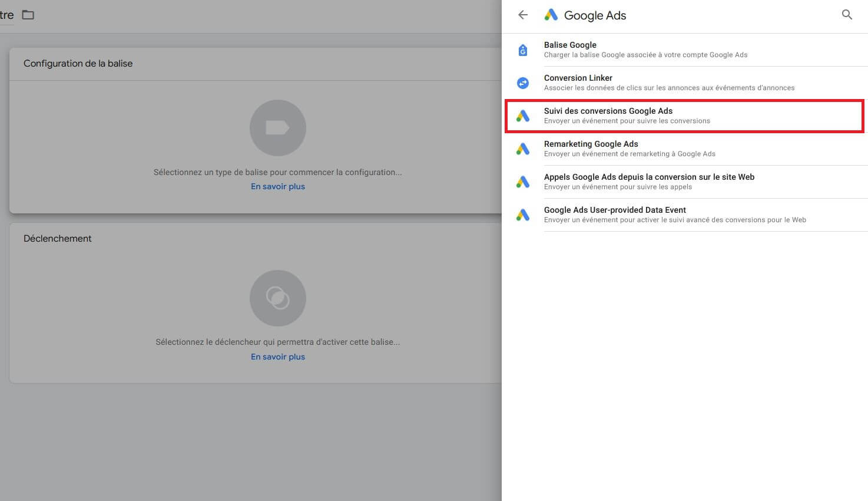
Task: Click the Déclenchement heading
Action: coord(58,238)
